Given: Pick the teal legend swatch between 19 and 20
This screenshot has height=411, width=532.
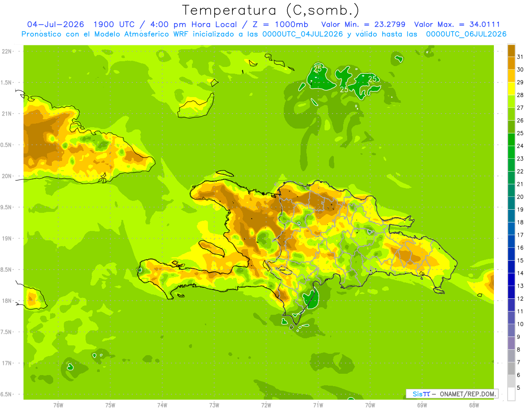Looking at the screenshot, I should [511, 203].
